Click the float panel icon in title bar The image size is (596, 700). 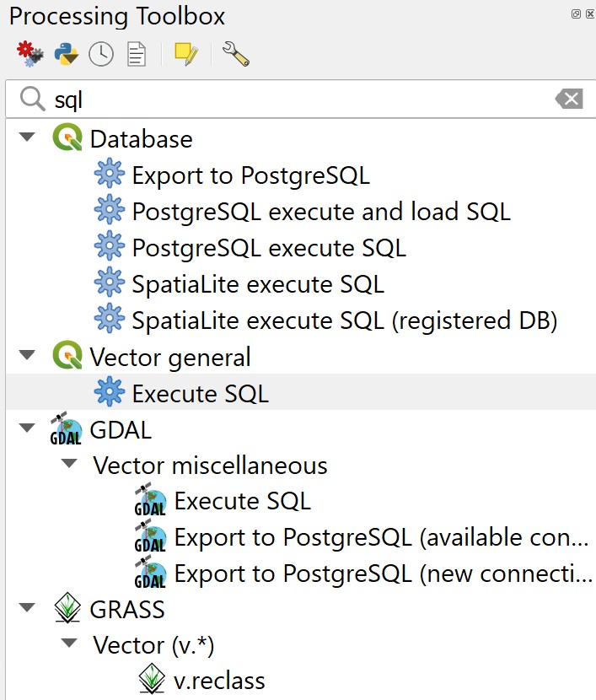576,14
